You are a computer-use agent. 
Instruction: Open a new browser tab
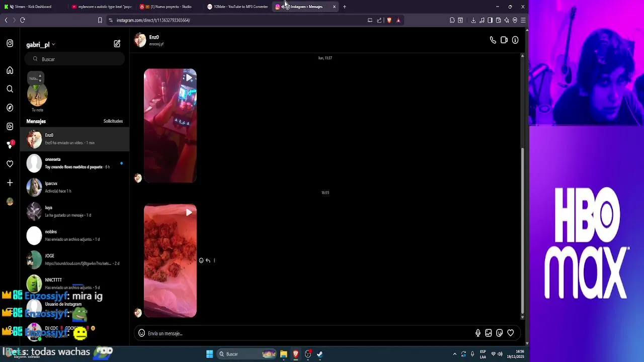(x=345, y=7)
